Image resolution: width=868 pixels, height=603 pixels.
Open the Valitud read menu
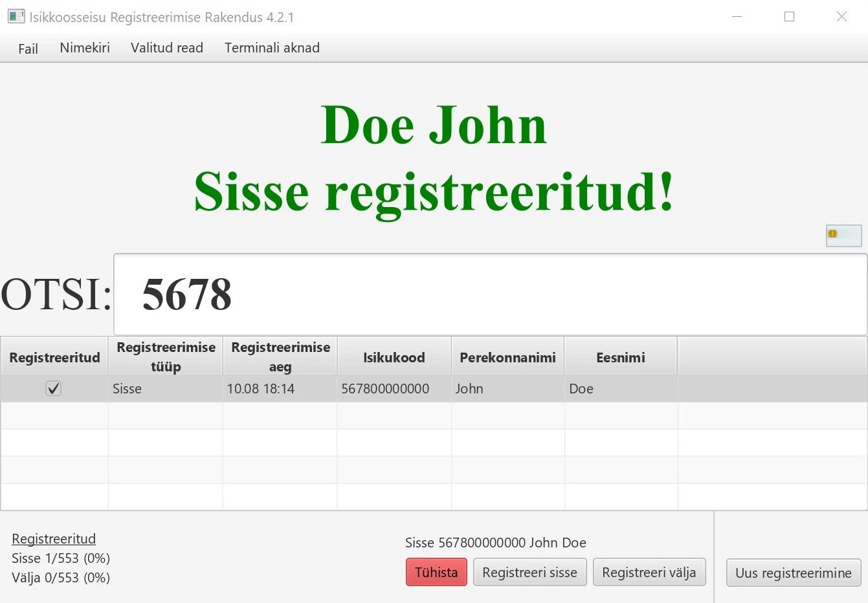tap(166, 48)
